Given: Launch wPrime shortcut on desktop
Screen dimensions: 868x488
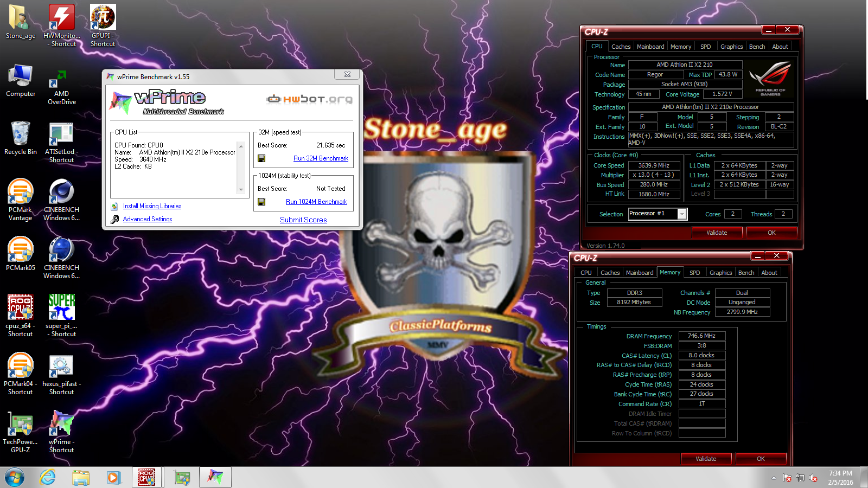Looking at the screenshot, I should (61, 432).
